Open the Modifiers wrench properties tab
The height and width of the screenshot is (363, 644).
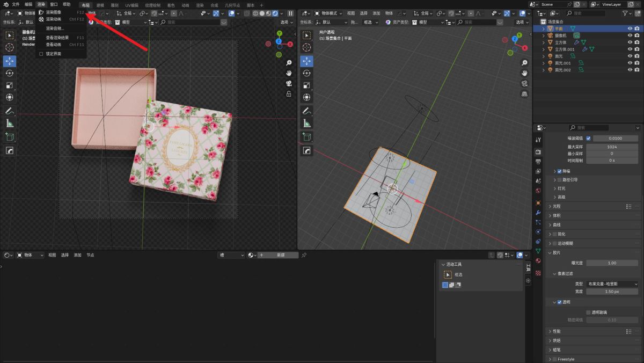point(538,213)
